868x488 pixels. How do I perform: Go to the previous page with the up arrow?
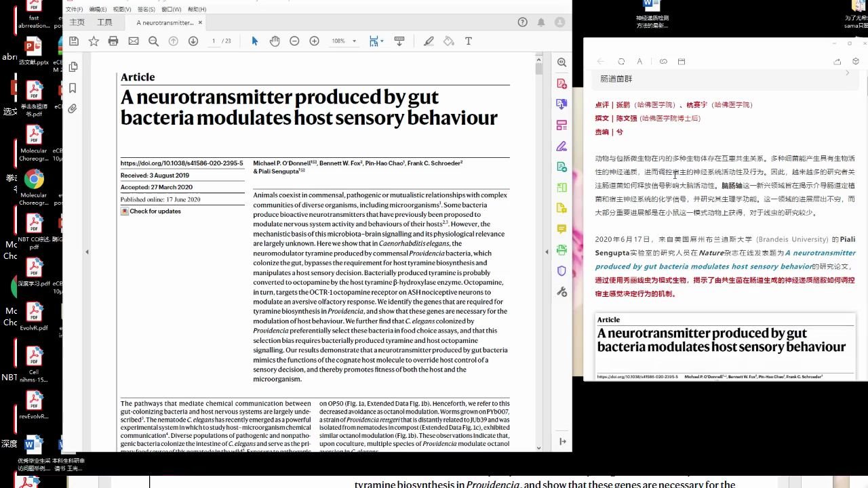173,41
